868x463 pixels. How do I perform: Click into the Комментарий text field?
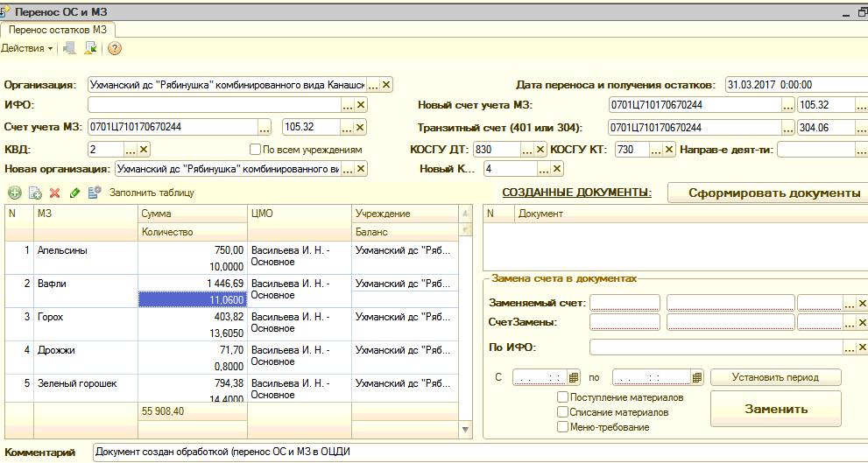(473, 452)
